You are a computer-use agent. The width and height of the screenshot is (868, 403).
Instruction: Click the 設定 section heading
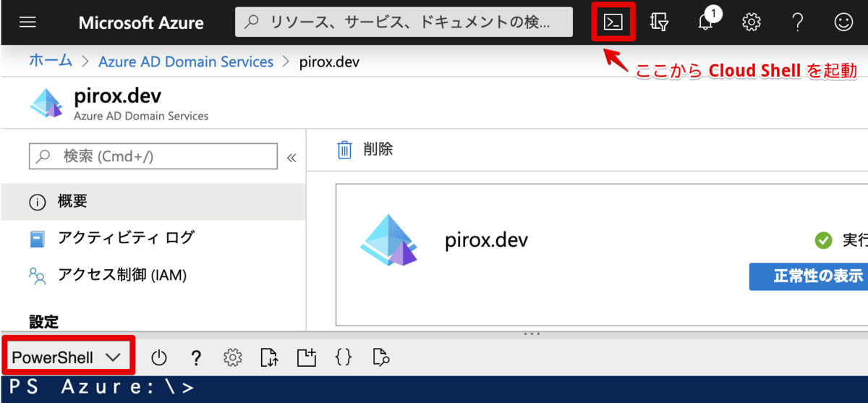coord(44,321)
